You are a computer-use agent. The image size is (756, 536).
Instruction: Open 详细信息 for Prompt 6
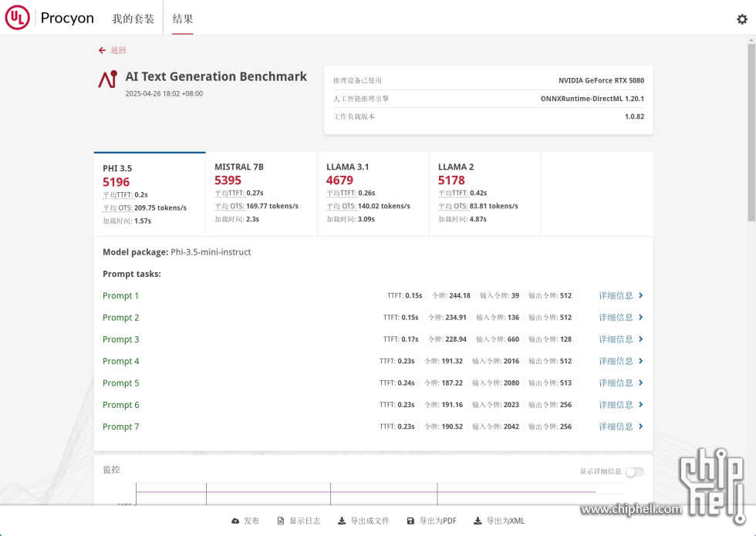tap(616, 405)
